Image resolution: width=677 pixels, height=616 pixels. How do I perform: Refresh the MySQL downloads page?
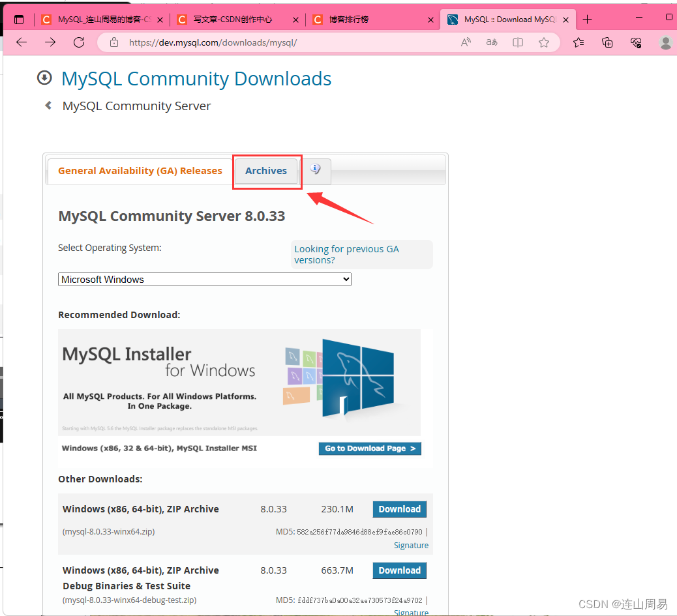[79, 42]
